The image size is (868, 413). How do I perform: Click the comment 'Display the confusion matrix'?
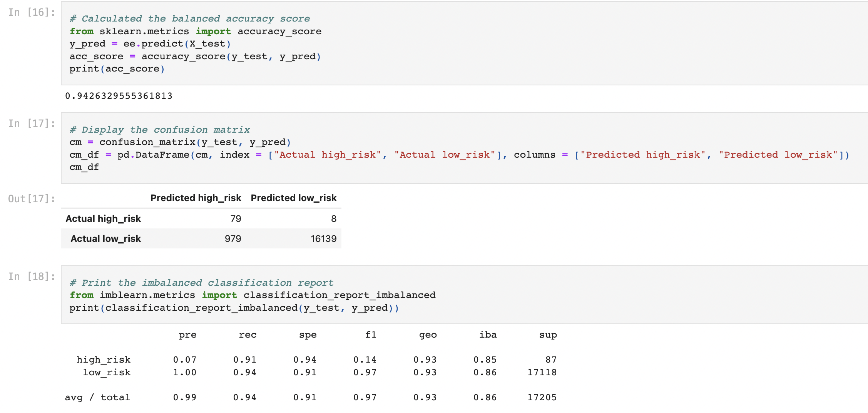pos(160,130)
